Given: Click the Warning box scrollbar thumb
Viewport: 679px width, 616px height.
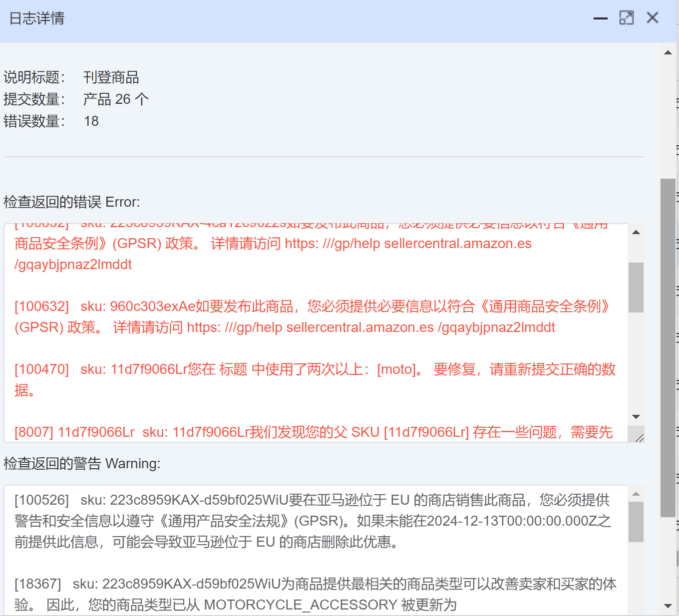Looking at the screenshot, I should point(636,522).
